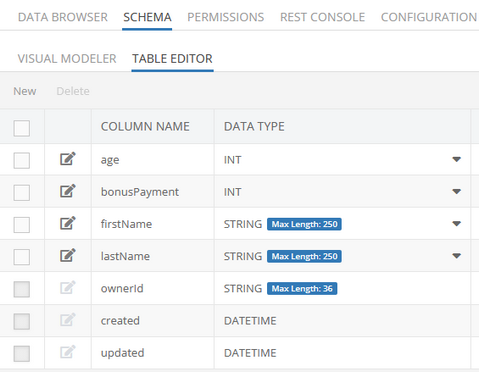Click the created column name
Screen dimensions: 479x372
[120, 321]
